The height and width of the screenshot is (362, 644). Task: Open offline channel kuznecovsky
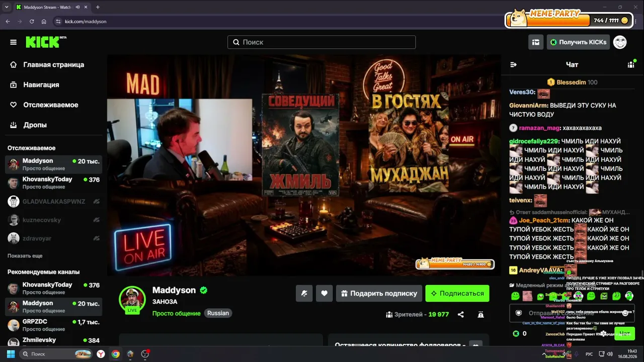tap(54, 220)
